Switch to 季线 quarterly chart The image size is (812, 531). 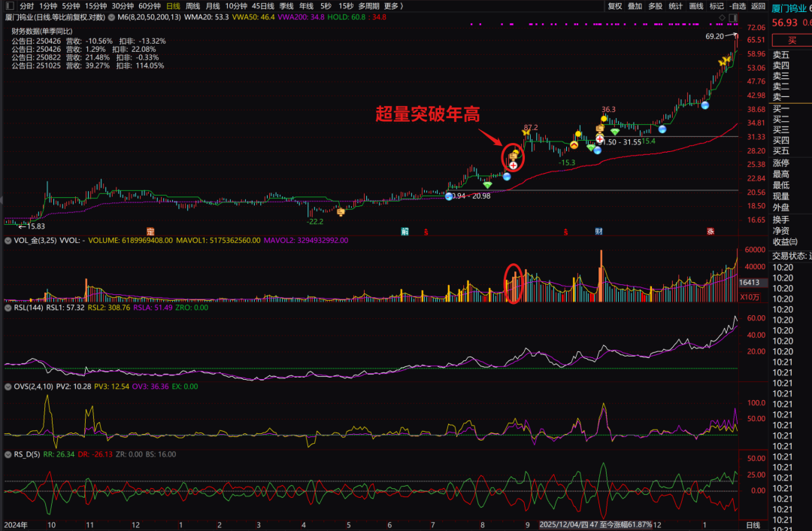pyautogui.click(x=286, y=6)
